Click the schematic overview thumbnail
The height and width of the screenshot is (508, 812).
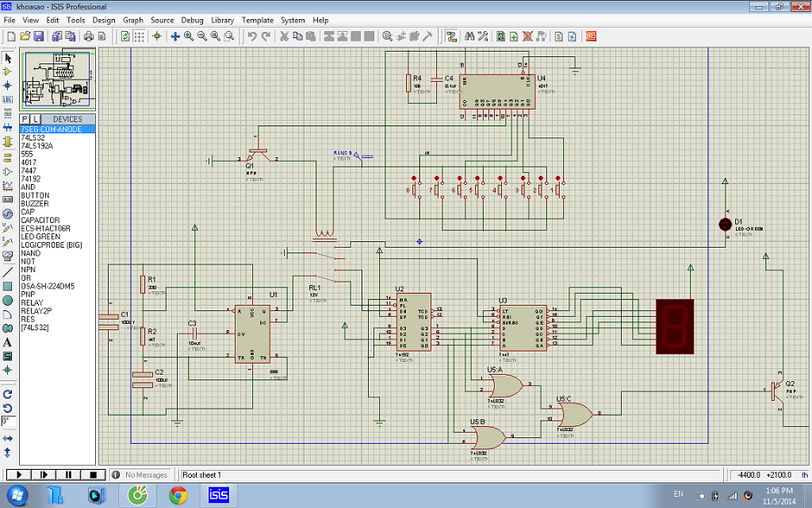pyautogui.click(x=57, y=80)
